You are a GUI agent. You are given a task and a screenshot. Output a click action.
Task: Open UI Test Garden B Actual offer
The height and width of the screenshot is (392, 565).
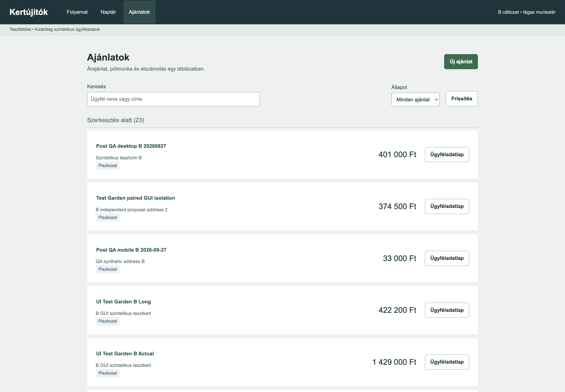(x=125, y=354)
